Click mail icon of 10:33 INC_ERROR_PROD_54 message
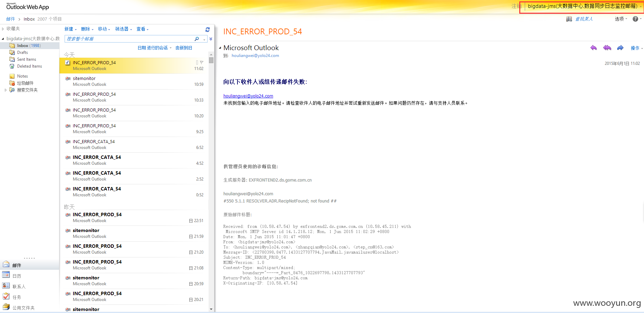The height and width of the screenshot is (313, 644). pyautogui.click(x=68, y=94)
